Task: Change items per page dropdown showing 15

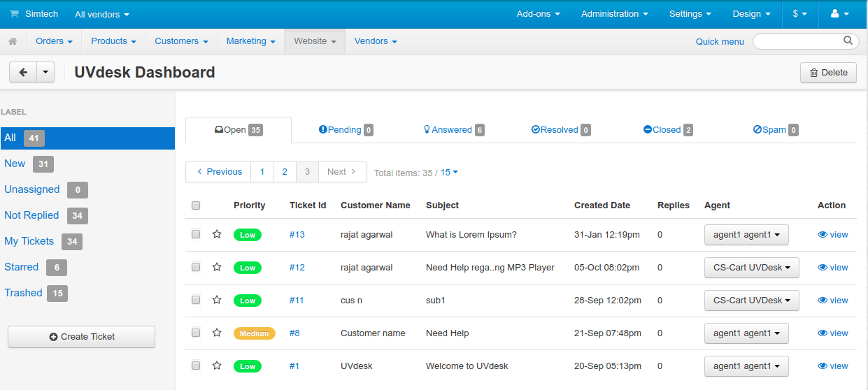Action: point(449,172)
